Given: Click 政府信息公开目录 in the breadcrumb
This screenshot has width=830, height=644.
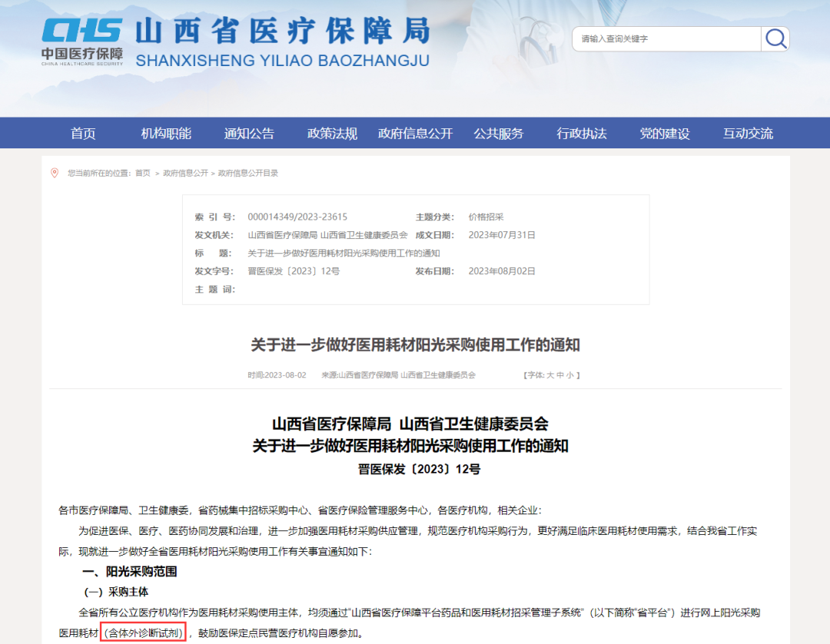Looking at the screenshot, I should pyautogui.click(x=248, y=174).
